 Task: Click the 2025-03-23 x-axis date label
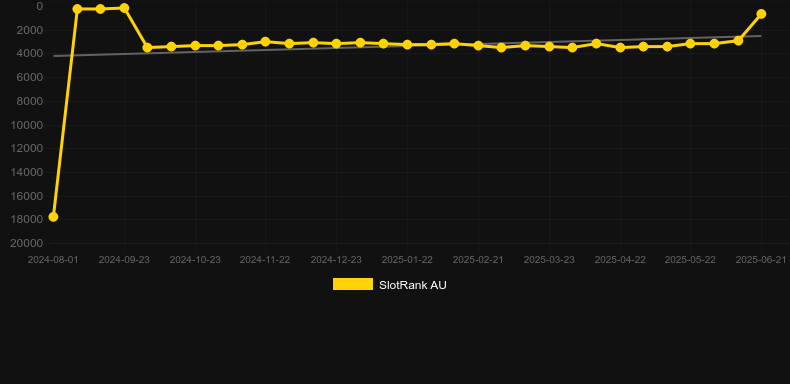coord(549,260)
